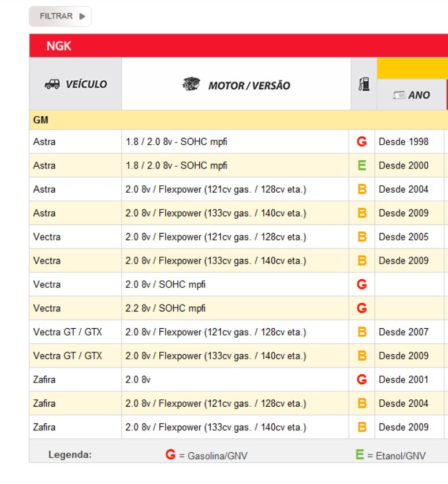Click the FILTRAR button
Screen dimensions: 448x484
[60, 16]
